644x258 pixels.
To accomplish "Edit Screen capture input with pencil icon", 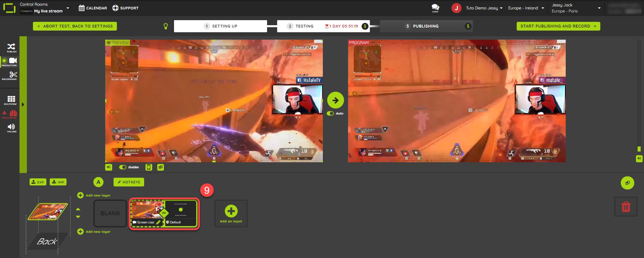I will point(158,222).
